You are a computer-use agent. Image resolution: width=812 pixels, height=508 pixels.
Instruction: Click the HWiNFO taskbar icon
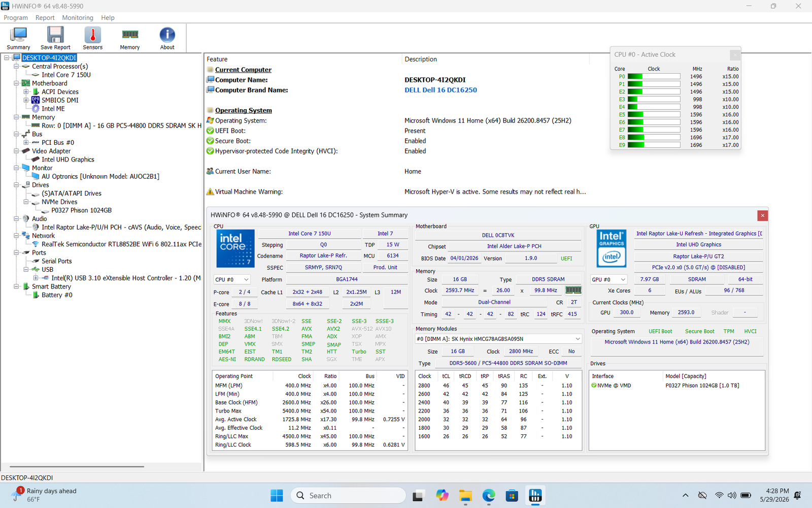pyautogui.click(x=535, y=495)
